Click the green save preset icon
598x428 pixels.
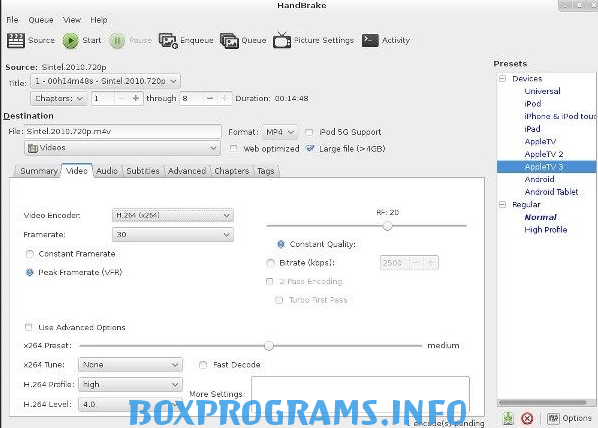(x=508, y=418)
